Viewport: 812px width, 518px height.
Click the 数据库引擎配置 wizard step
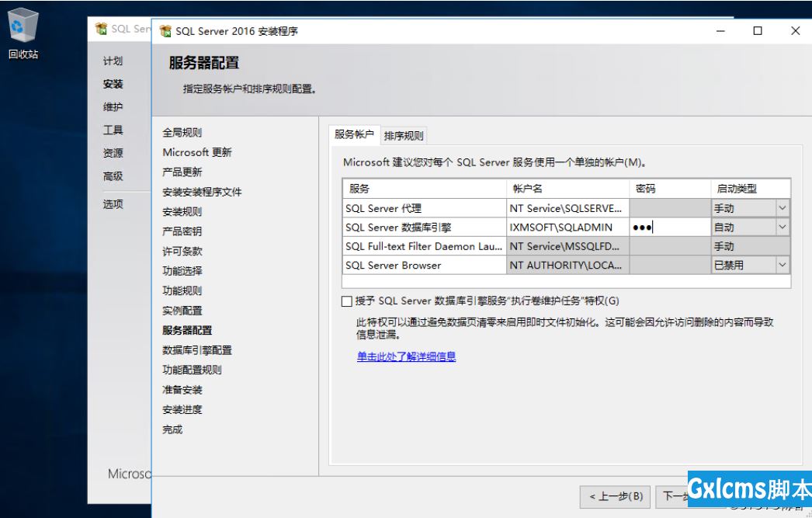coord(196,350)
